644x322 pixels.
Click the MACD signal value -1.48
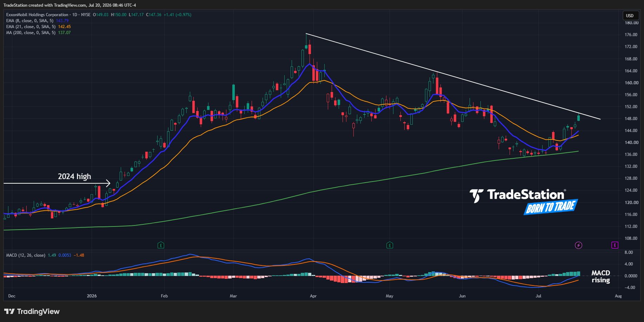pyautogui.click(x=79, y=255)
